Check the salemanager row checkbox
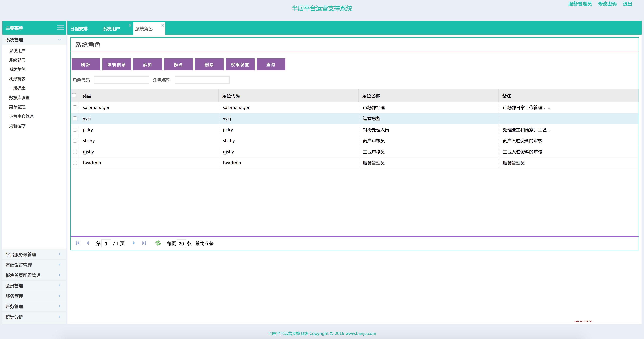 click(75, 108)
